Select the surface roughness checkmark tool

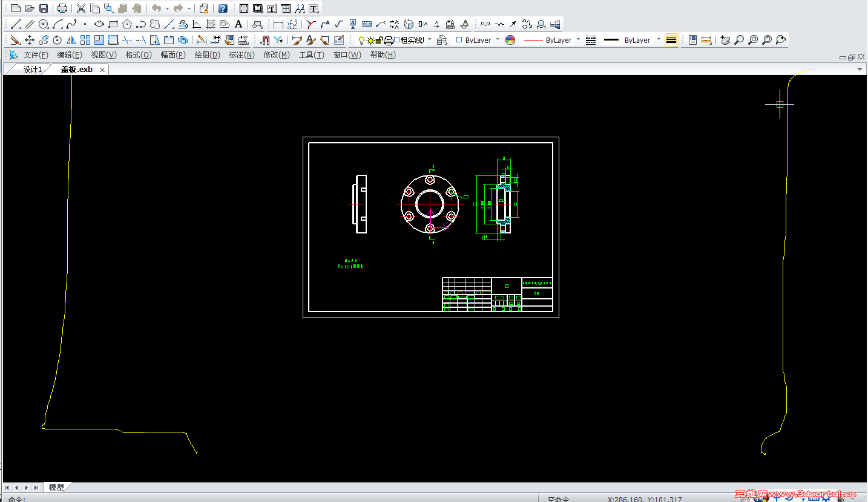(x=339, y=24)
